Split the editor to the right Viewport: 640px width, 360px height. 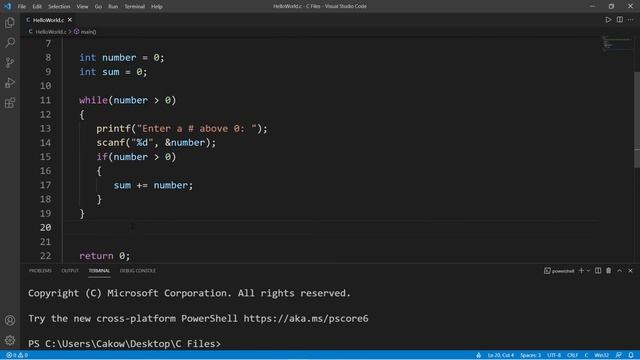620,20
